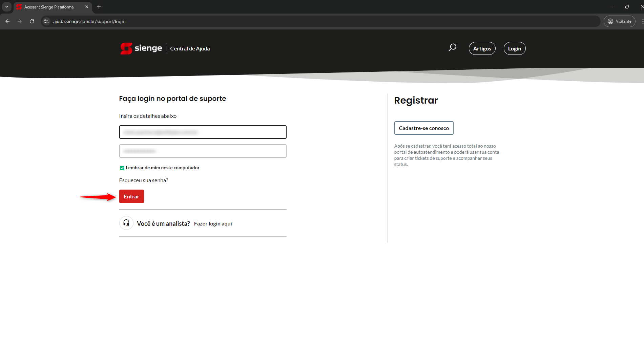Open the Visitante profile button
This screenshot has width=644, height=346.
tap(619, 21)
